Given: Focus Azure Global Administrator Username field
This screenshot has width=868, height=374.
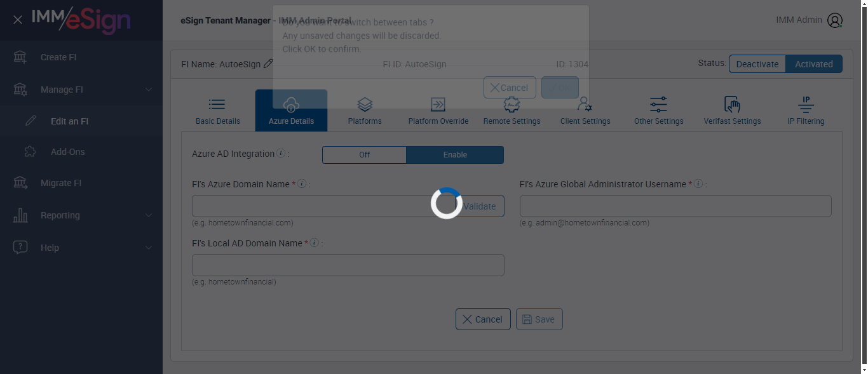Looking at the screenshot, I should coord(675,206).
